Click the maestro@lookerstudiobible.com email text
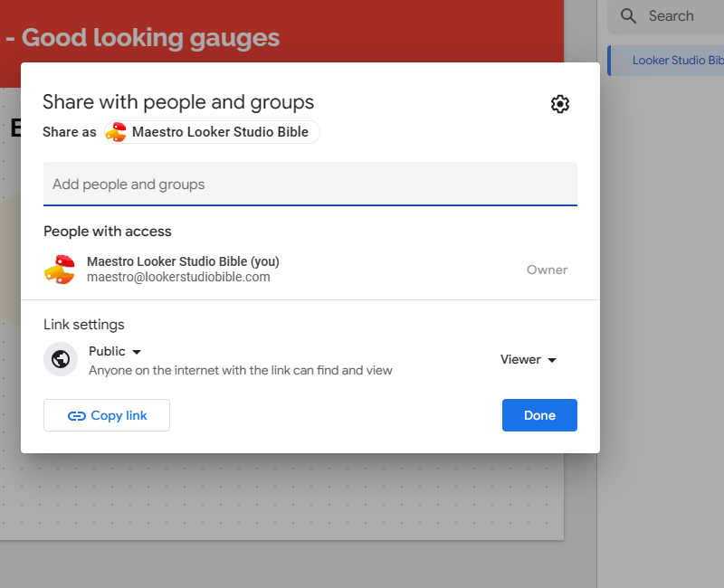The image size is (724, 588). (178, 277)
